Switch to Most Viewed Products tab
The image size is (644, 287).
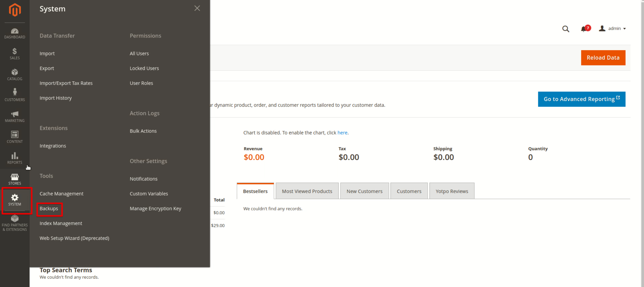(x=307, y=191)
